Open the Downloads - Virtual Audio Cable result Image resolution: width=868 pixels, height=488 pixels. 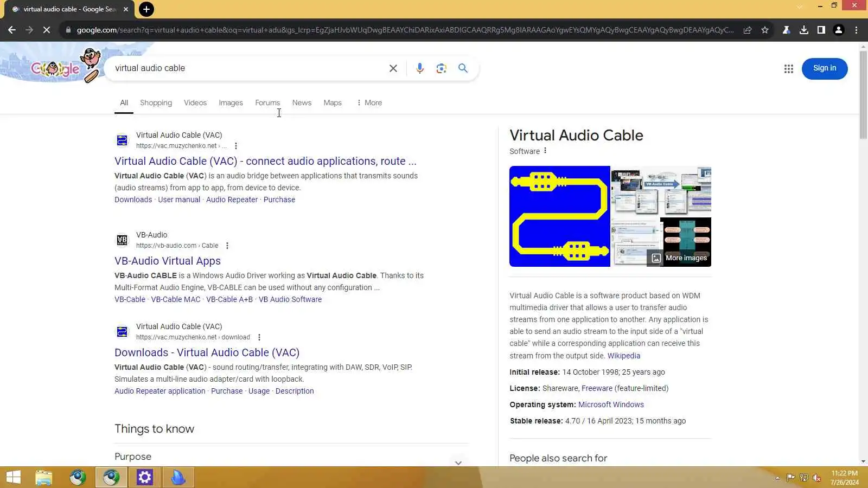click(207, 352)
